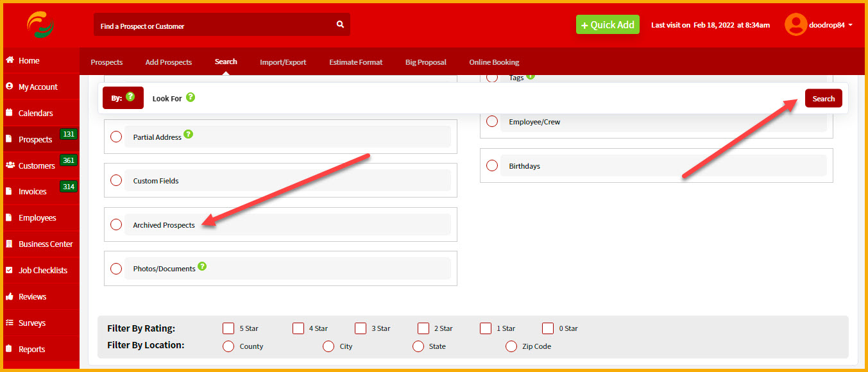The width and height of the screenshot is (868, 372).
Task: Open the doodrop84 user dropdown
Action: [832, 25]
